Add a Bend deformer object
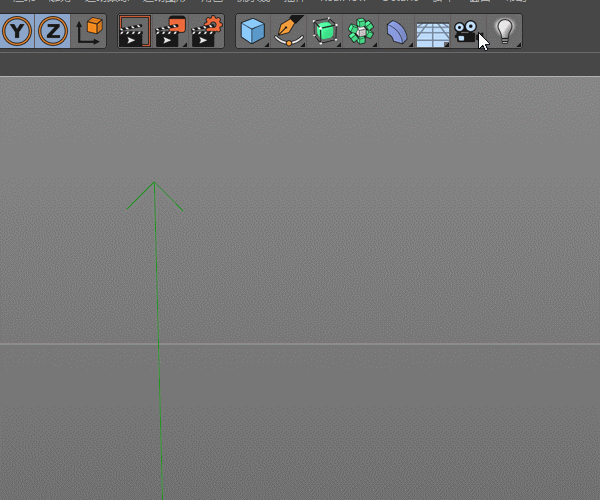600x500 pixels. [x=397, y=31]
